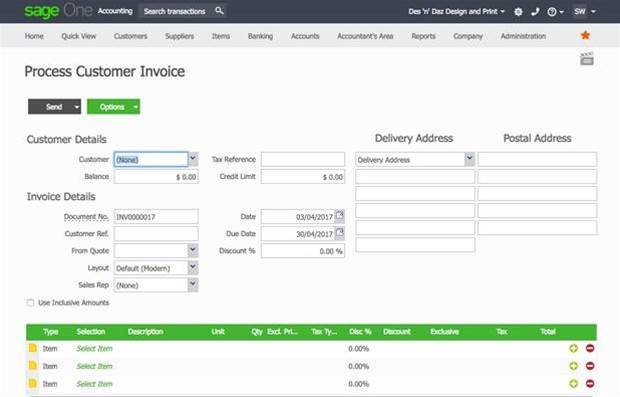620x397 pixels.
Task: Open the Administration menu
Action: [x=523, y=36]
